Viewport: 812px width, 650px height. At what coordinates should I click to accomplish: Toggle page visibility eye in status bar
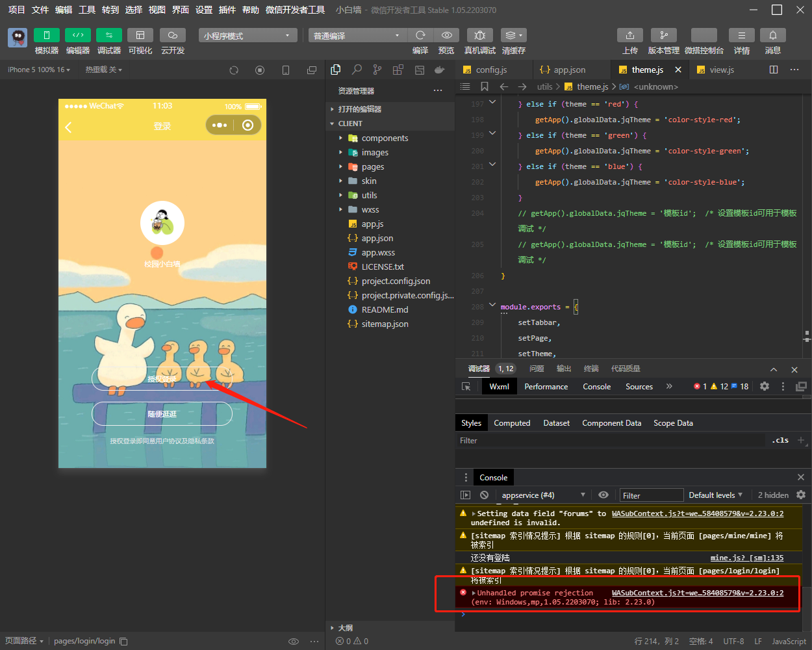click(294, 641)
